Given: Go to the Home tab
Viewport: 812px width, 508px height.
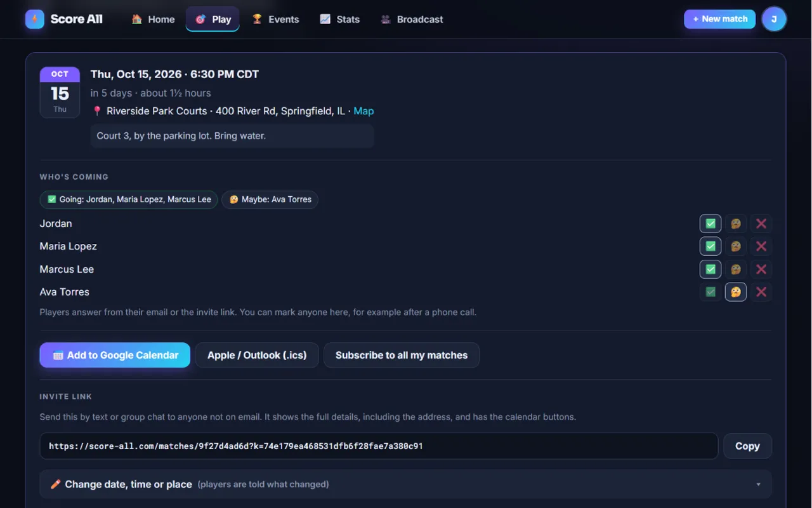Looking at the screenshot, I should point(153,19).
